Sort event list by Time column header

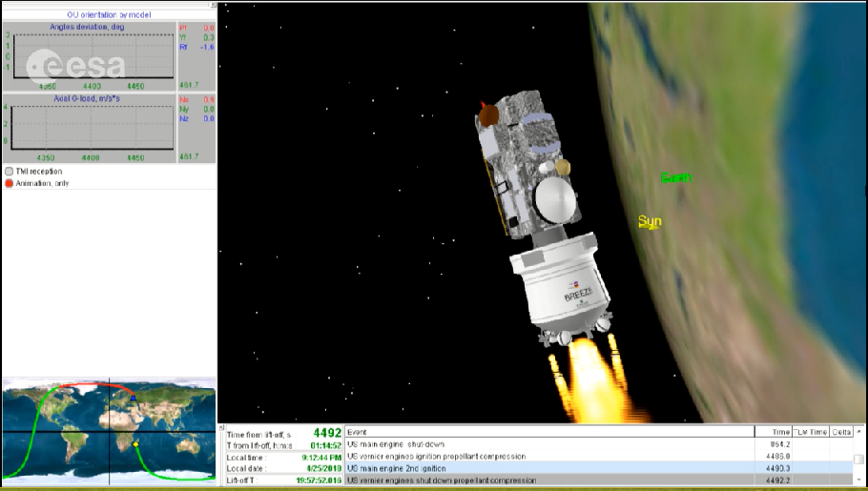pyautogui.click(x=780, y=432)
